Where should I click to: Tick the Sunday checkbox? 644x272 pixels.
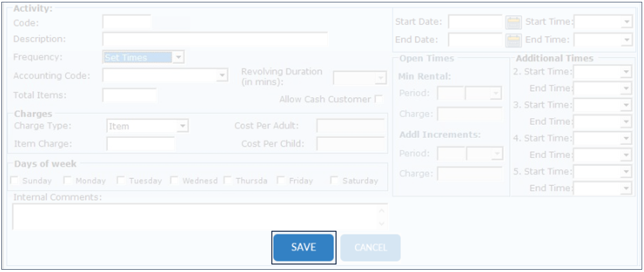(15, 181)
